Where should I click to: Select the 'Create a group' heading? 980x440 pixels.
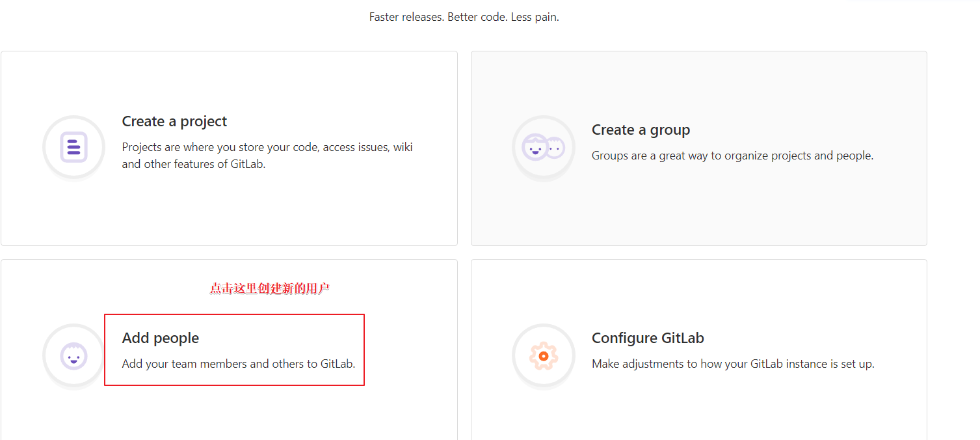pyautogui.click(x=641, y=130)
